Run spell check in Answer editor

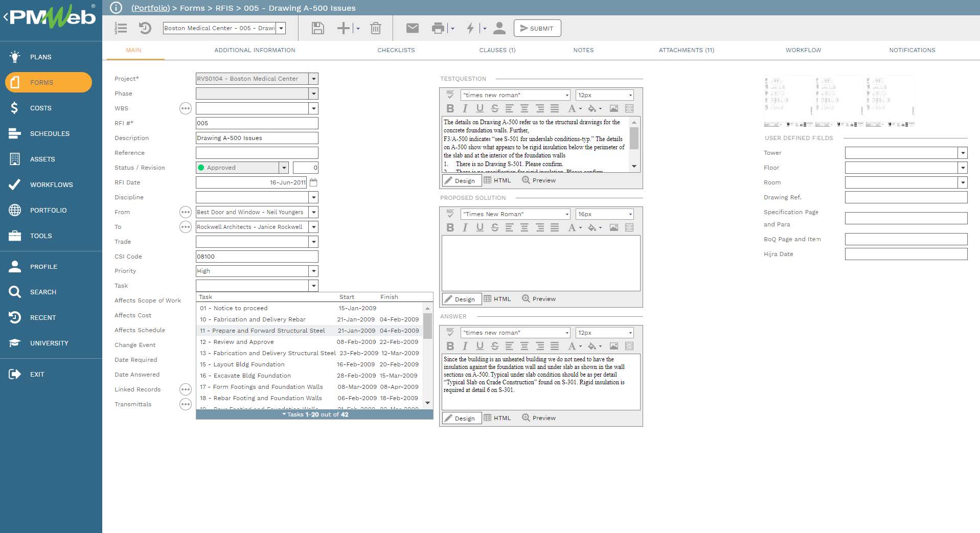click(x=450, y=332)
